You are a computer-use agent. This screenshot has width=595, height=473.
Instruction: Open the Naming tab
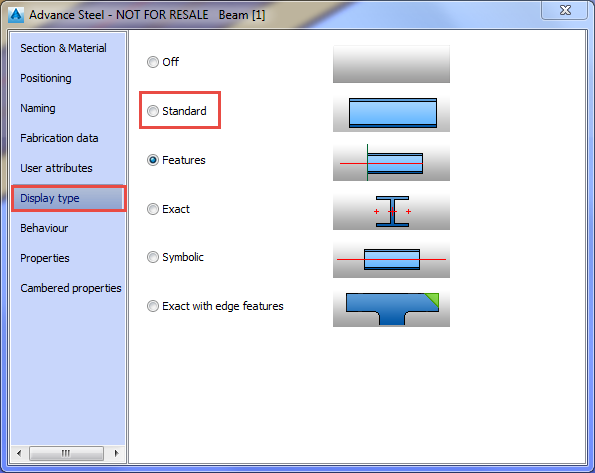click(x=38, y=108)
